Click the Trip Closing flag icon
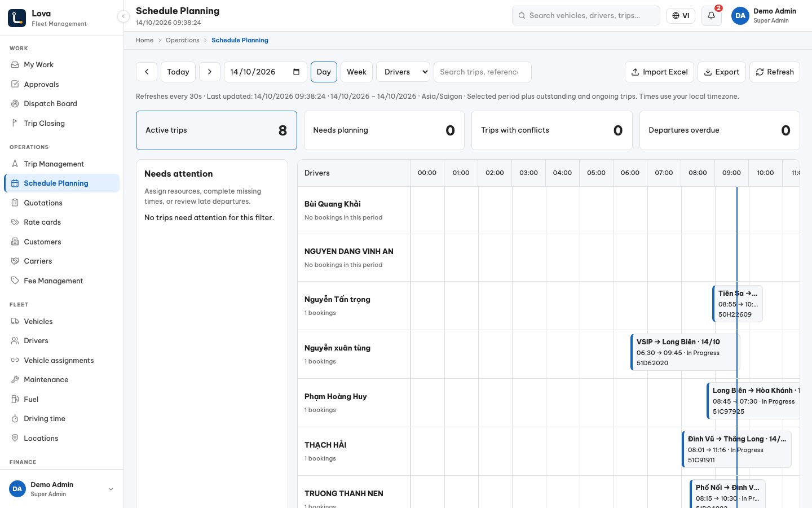This screenshot has width=812, height=508. (15, 123)
